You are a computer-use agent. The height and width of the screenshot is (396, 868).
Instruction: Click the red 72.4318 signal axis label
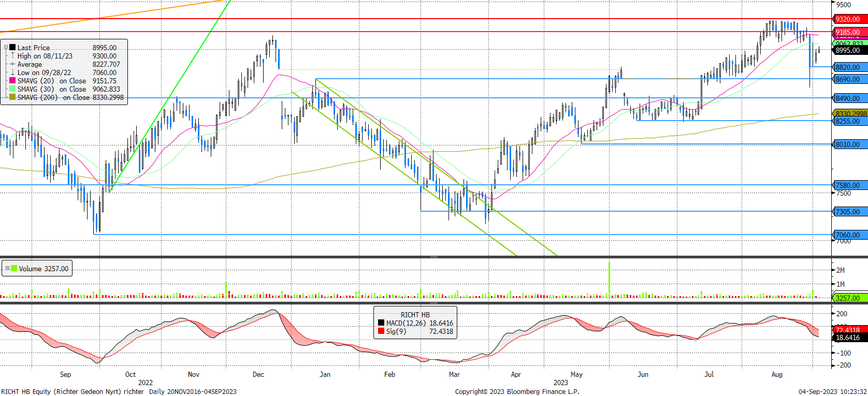[x=849, y=330]
